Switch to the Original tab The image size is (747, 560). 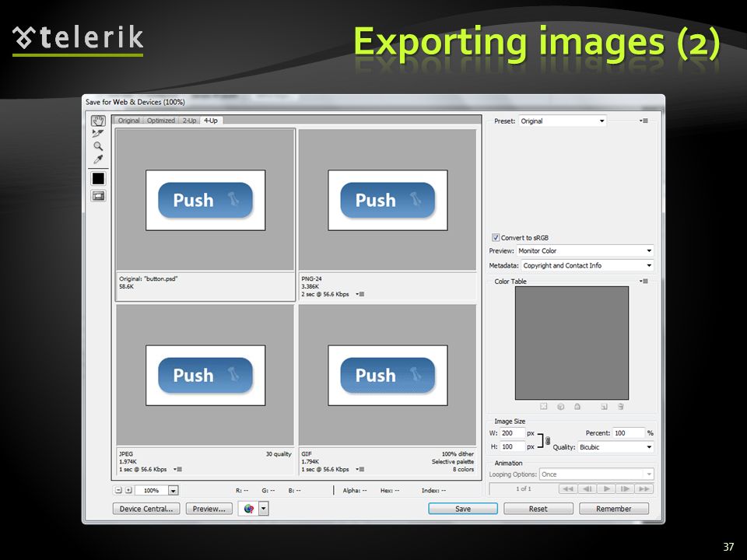(x=128, y=121)
